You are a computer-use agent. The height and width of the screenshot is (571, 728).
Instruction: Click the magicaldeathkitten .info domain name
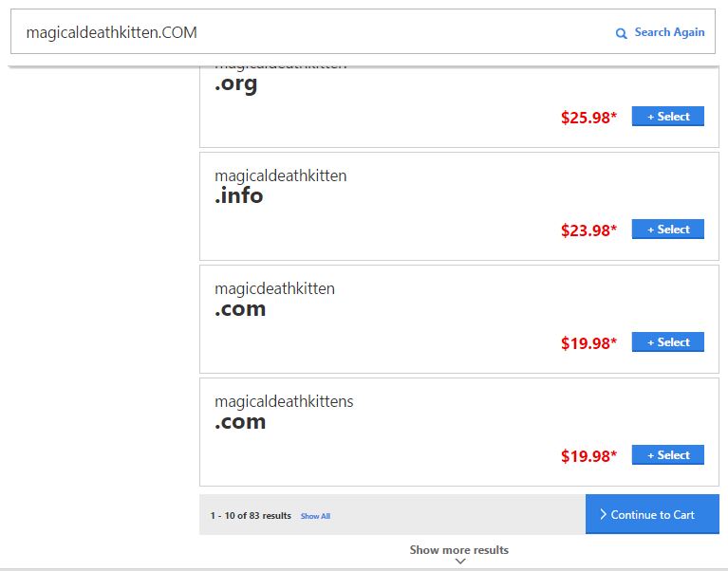pos(280,186)
